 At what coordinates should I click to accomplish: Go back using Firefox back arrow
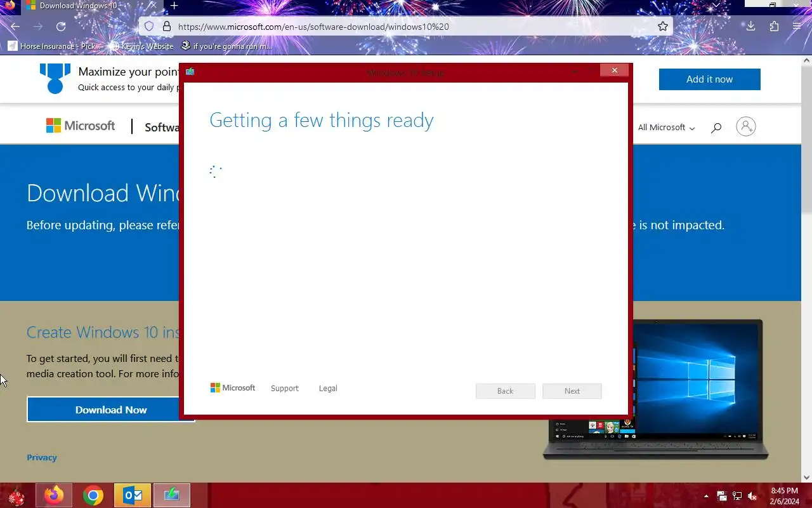point(15,27)
